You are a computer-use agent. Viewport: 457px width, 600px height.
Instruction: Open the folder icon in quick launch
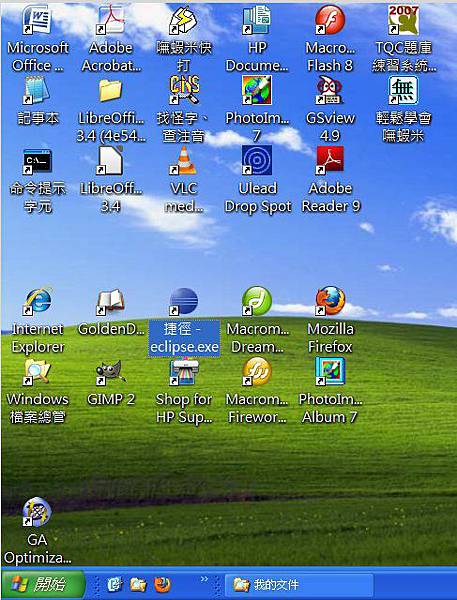(138, 584)
